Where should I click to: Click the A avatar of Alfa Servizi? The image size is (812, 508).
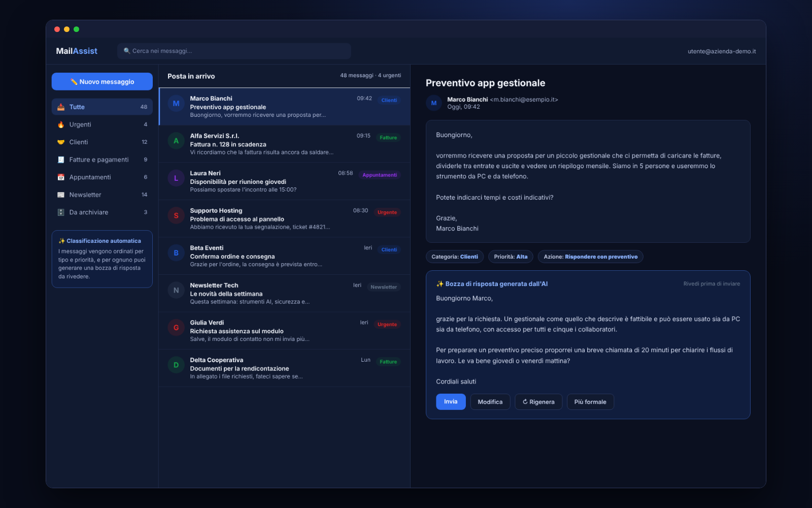point(176,141)
